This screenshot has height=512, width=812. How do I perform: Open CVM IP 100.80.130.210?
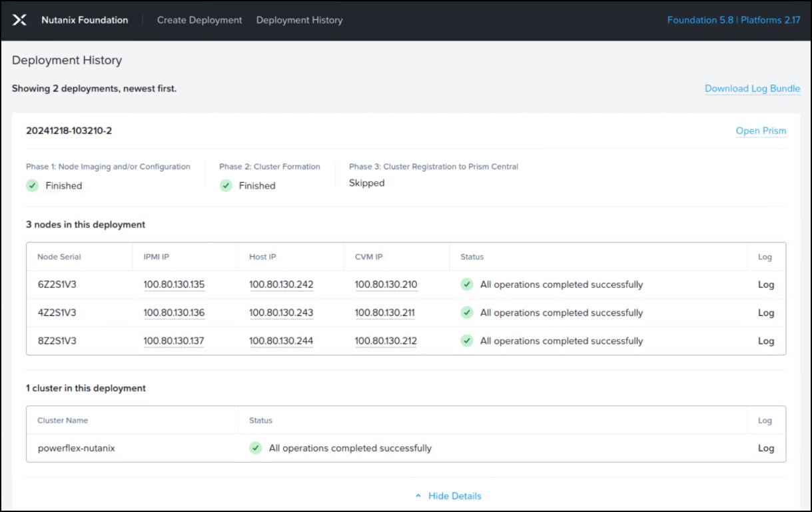[x=386, y=285]
